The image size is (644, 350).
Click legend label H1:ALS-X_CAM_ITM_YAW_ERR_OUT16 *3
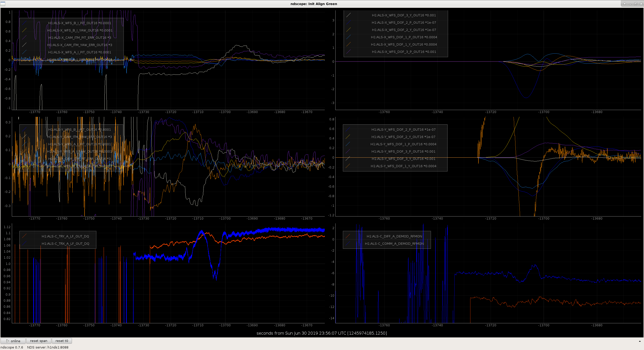tap(80, 45)
